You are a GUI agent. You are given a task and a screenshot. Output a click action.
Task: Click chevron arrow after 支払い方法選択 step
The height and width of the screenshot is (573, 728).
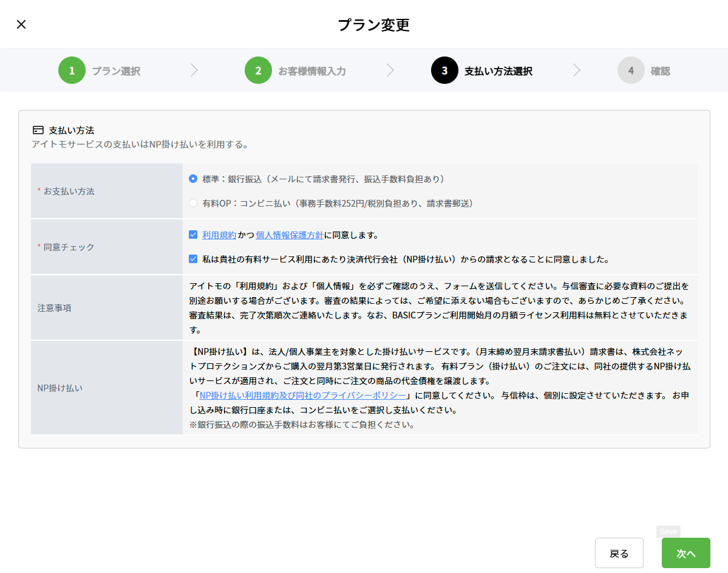577,70
